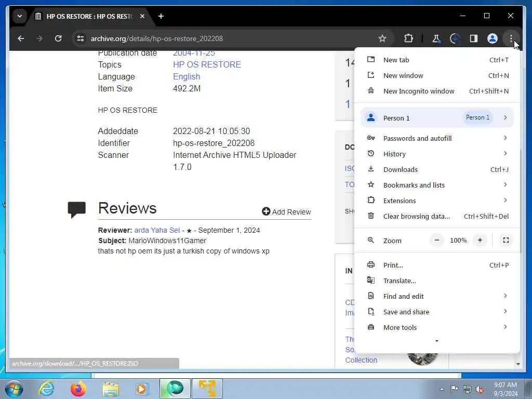The width and height of the screenshot is (532, 399).
Task: Select Clear browsing data menu item
Action: (x=437, y=216)
